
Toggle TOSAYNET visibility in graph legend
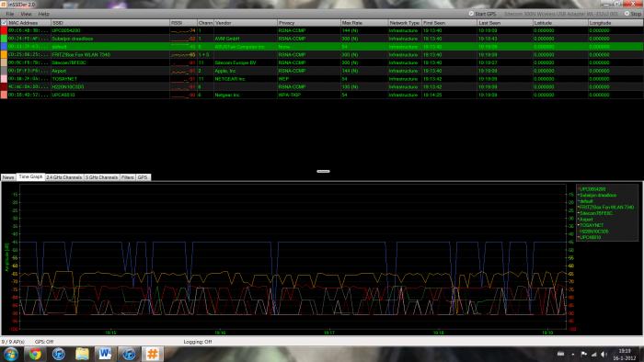tap(592, 225)
